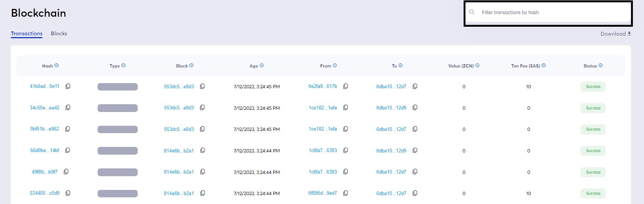Click info icon next to Status header
Screen dimensions: 644x204
click(601, 66)
